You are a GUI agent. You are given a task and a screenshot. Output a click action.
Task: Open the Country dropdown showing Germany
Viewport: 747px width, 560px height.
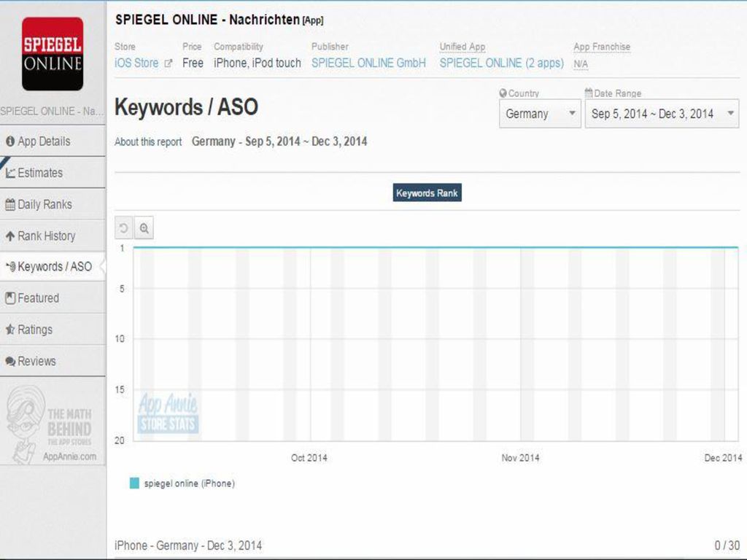pos(540,114)
